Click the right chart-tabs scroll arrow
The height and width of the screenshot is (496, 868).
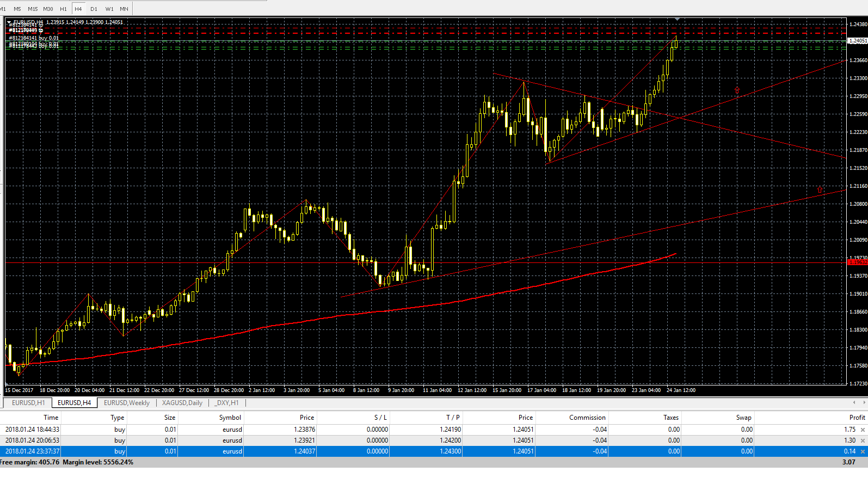pyautogui.click(x=864, y=402)
